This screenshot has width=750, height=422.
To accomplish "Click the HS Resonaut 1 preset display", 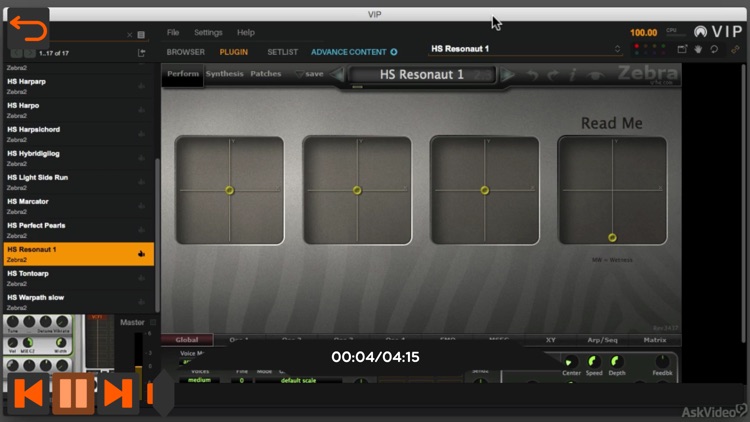I will tap(422, 75).
